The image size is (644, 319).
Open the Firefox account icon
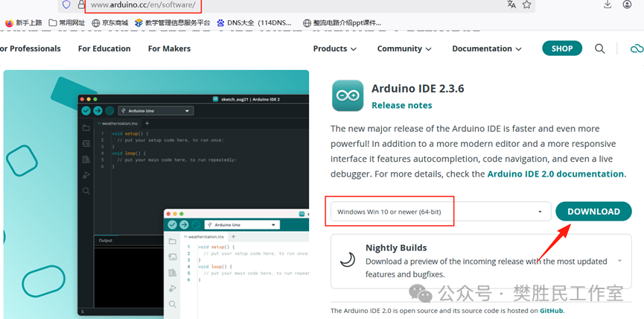(627, 4)
